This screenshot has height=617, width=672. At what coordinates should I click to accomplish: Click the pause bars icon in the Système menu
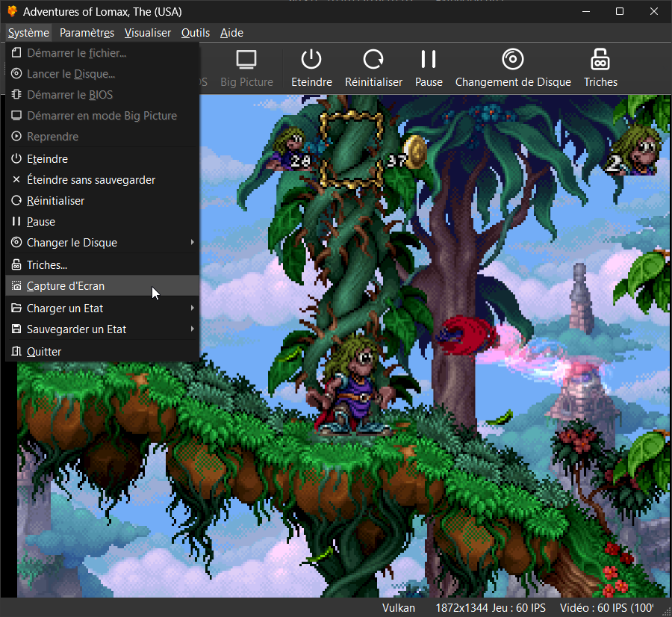pos(16,221)
